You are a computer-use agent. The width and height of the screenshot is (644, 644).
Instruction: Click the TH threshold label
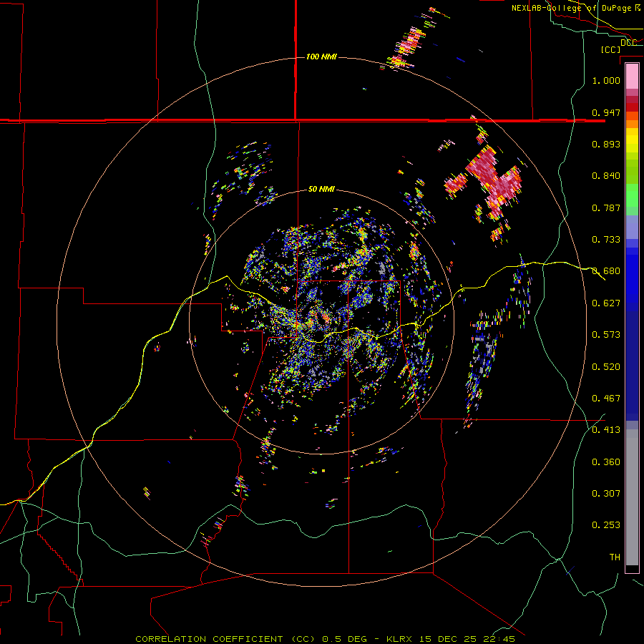click(615, 557)
